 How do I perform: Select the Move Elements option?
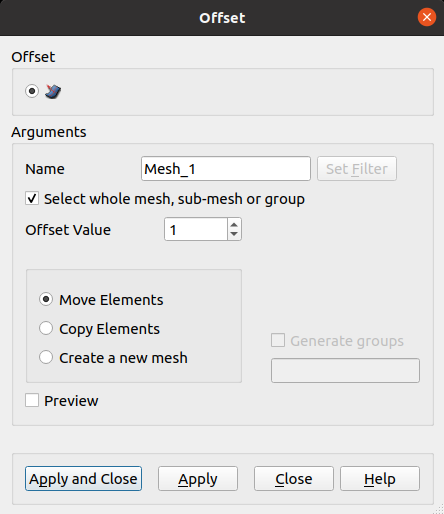(x=46, y=299)
